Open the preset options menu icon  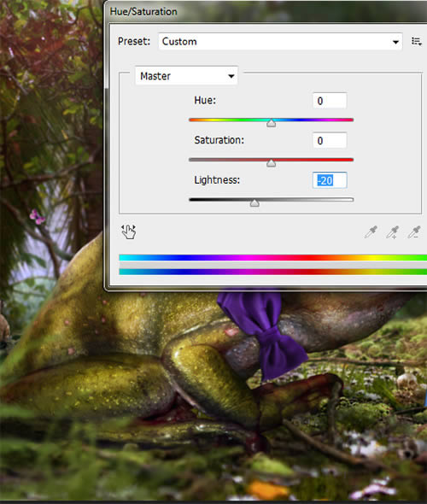(x=417, y=42)
